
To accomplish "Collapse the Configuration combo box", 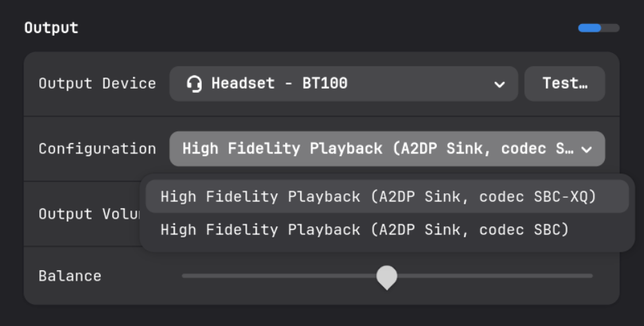I will pyautogui.click(x=387, y=149).
